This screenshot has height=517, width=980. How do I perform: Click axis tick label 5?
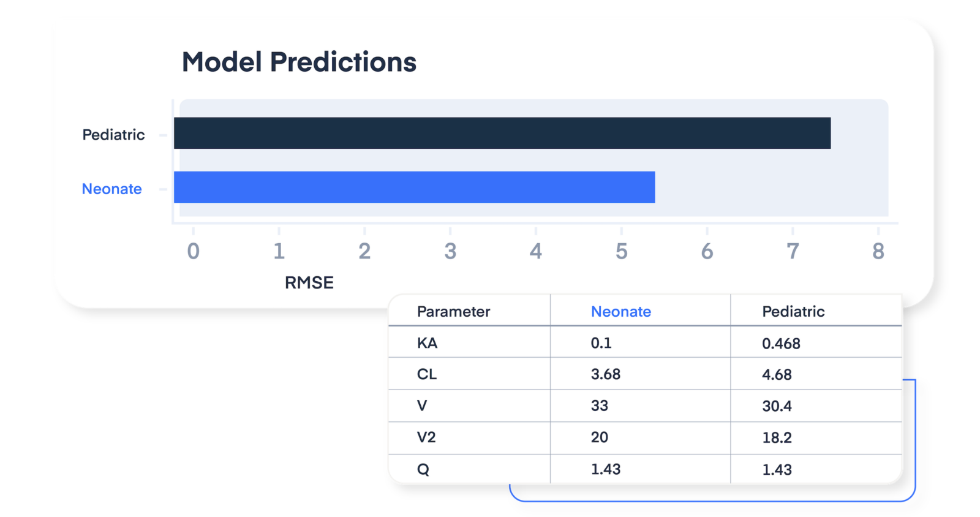pyautogui.click(x=621, y=251)
